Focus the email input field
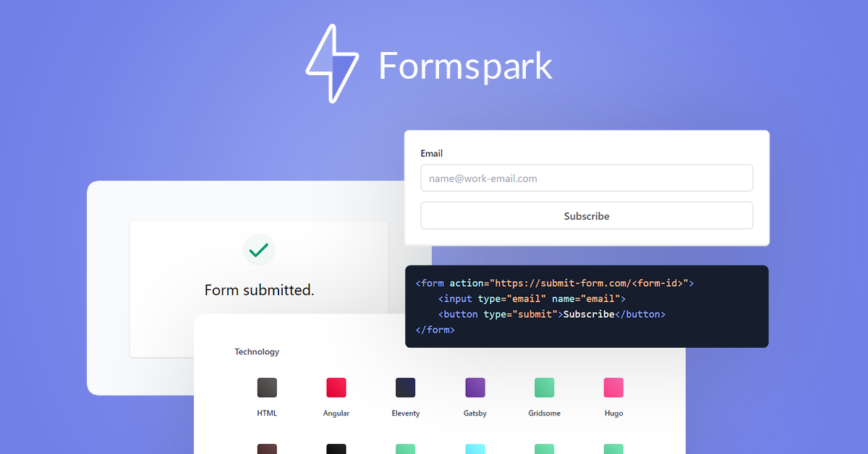 click(587, 178)
